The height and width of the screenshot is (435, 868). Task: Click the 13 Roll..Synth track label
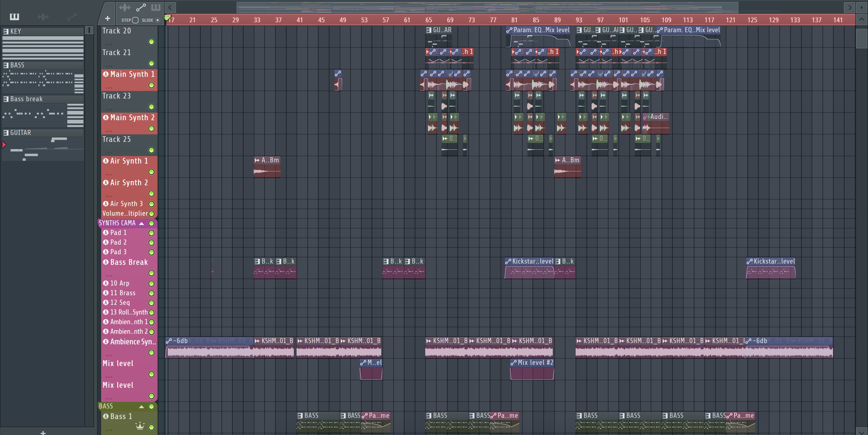(x=129, y=312)
